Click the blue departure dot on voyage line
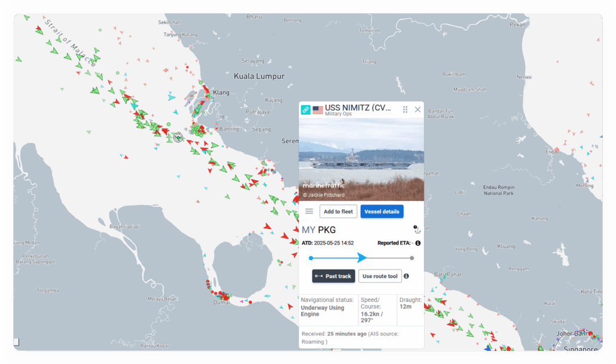This screenshot has width=616, height=364. tap(311, 258)
